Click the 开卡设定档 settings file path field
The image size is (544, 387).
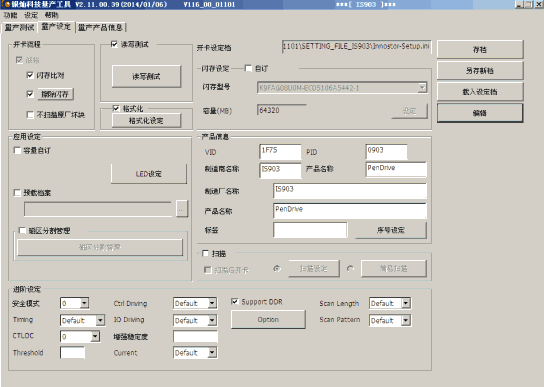(x=357, y=47)
